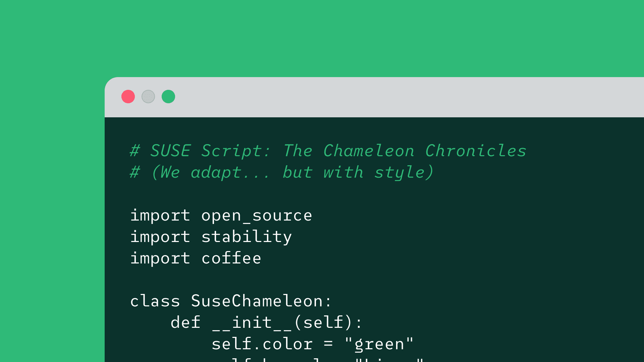Viewport: 644px width, 362px height.
Task: Click the "(We adapt... but with style)" comment
Action: coord(292,172)
